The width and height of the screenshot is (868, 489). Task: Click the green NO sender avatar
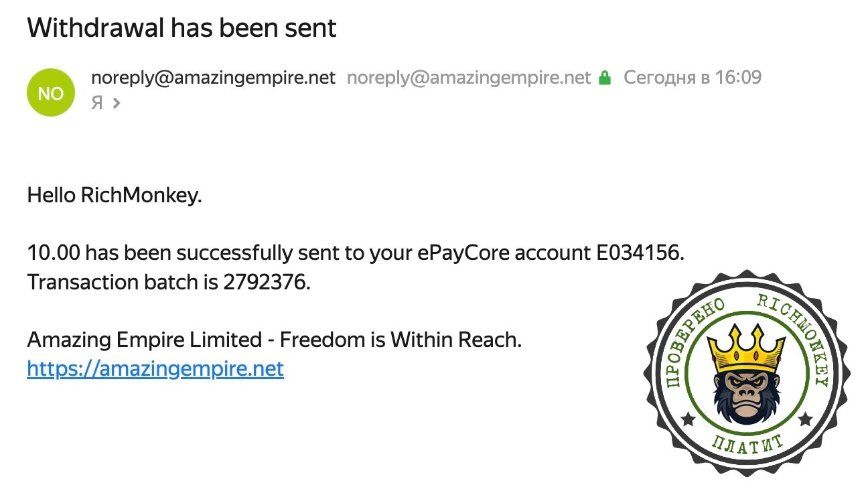(x=50, y=92)
